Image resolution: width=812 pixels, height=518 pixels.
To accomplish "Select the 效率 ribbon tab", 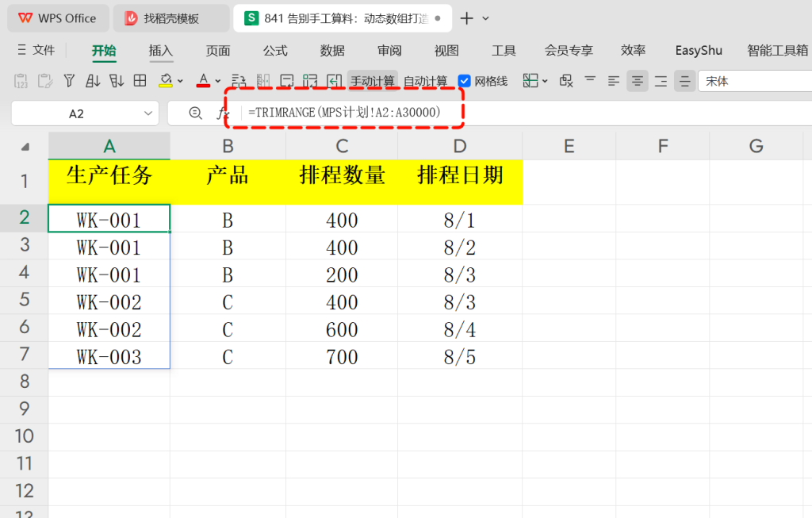I will point(633,50).
